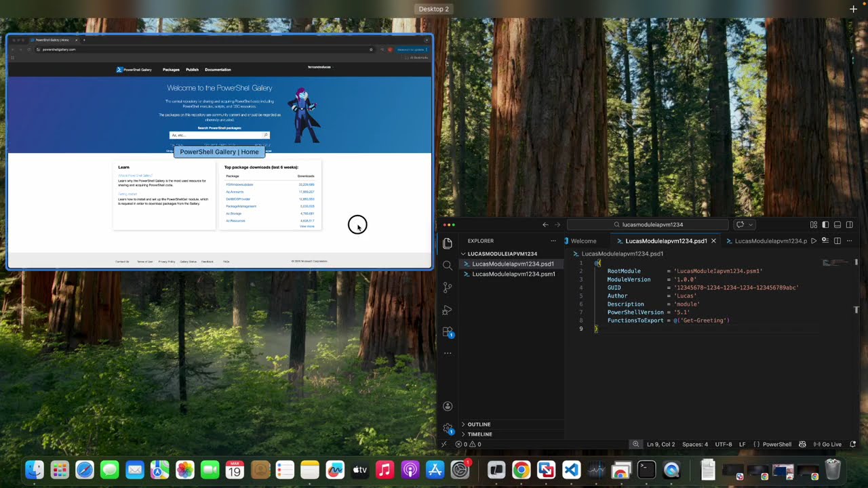
Task: Click the Ln 9, Col 2 cursor position
Action: [660, 445]
